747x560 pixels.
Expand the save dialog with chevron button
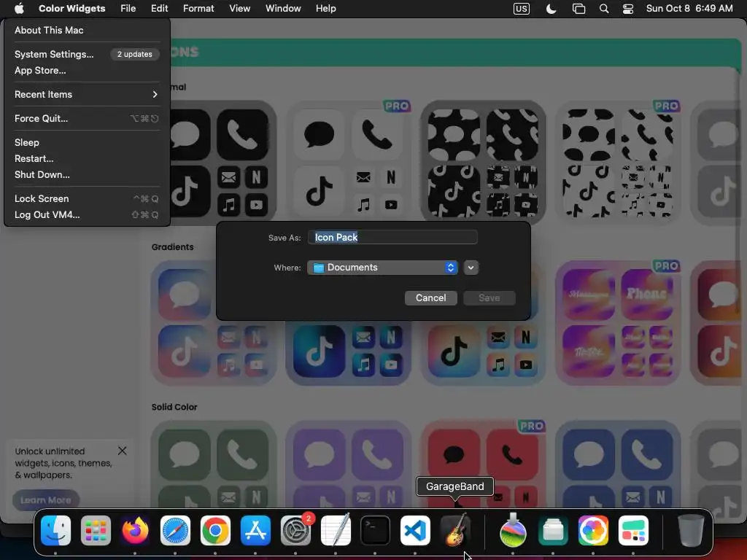point(471,268)
